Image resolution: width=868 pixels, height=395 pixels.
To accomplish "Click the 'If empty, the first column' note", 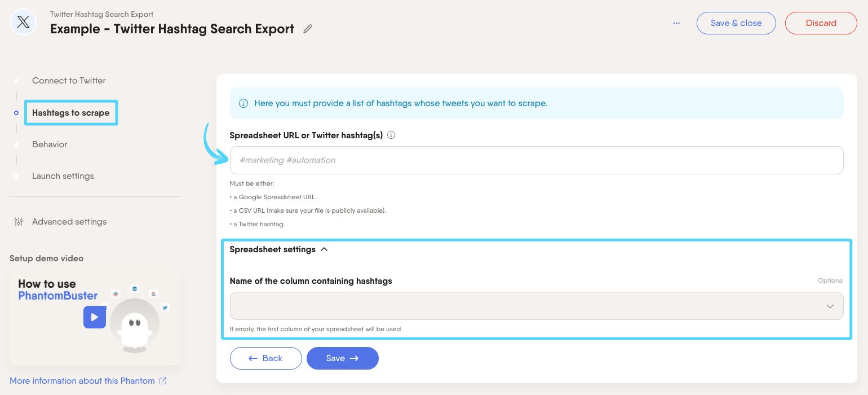I will pyautogui.click(x=315, y=329).
